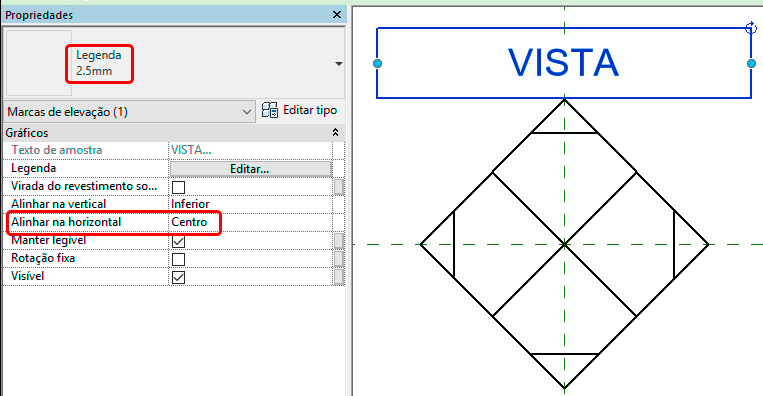Click the Editar... button for Legenda

[x=251, y=169]
